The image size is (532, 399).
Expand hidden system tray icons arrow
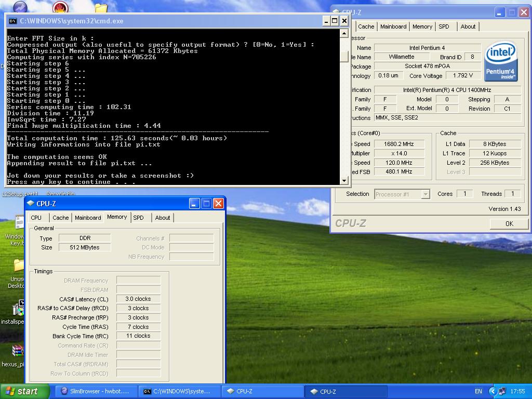click(493, 391)
